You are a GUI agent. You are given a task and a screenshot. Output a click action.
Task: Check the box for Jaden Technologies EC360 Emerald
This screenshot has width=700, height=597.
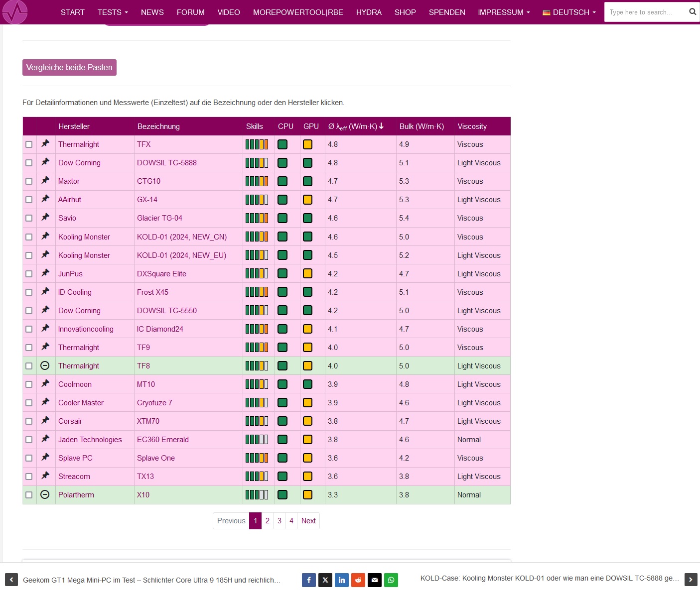point(29,440)
